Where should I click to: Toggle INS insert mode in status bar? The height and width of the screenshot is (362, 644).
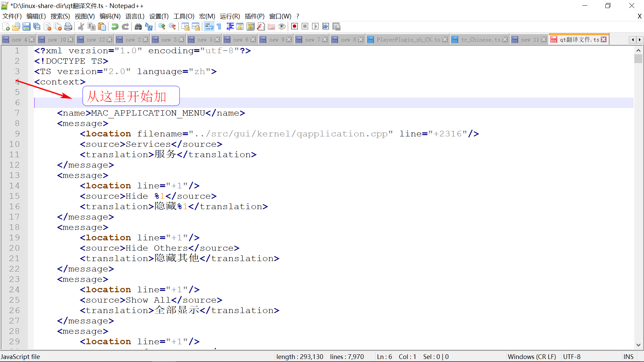click(628, 357)
